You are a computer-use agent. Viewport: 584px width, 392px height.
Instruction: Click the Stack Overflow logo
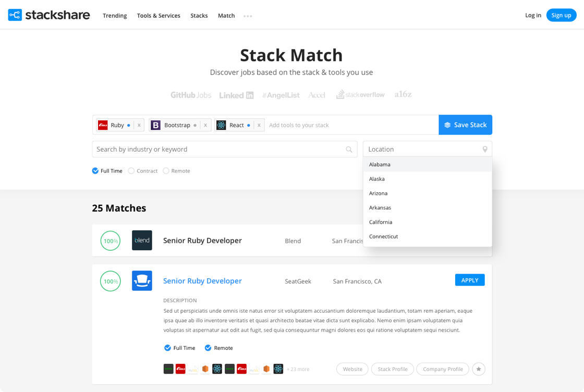click(x=360, y=94)
